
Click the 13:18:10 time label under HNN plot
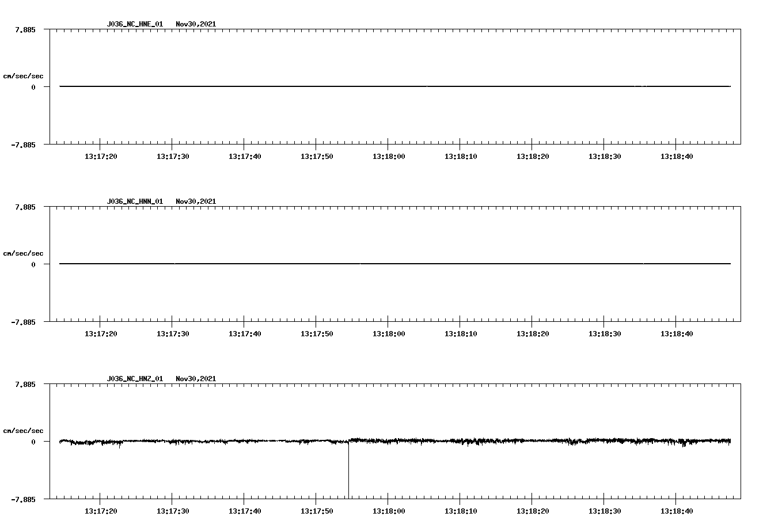pos(461,334)
